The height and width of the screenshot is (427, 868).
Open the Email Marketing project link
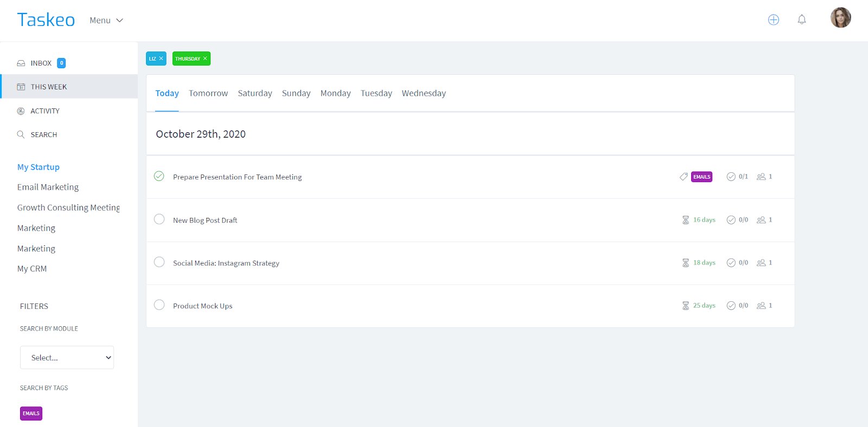coord(48,187)
